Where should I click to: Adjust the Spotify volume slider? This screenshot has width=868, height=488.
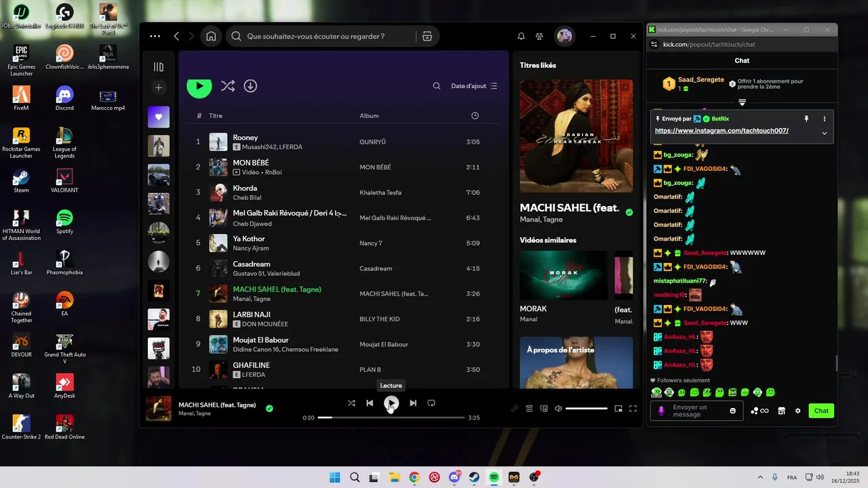[587, 409]
